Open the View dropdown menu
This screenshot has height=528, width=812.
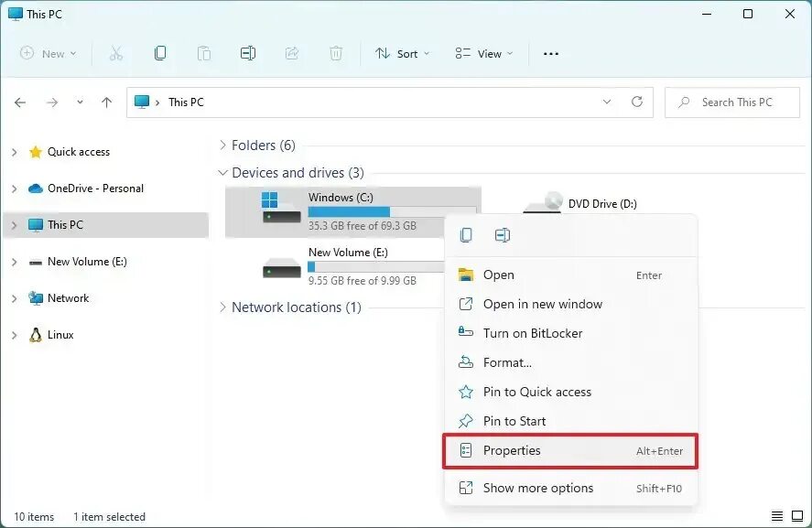(x=483, y=54)
